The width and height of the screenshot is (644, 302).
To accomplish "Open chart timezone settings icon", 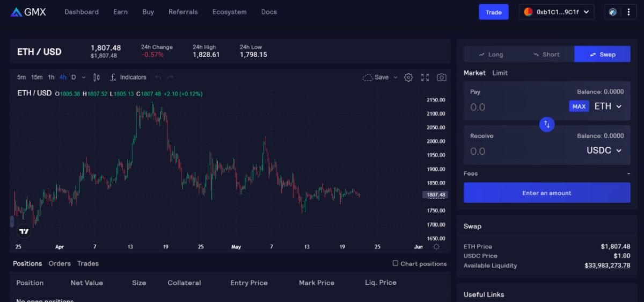I will pyautogui.click(x=436, y=247).
